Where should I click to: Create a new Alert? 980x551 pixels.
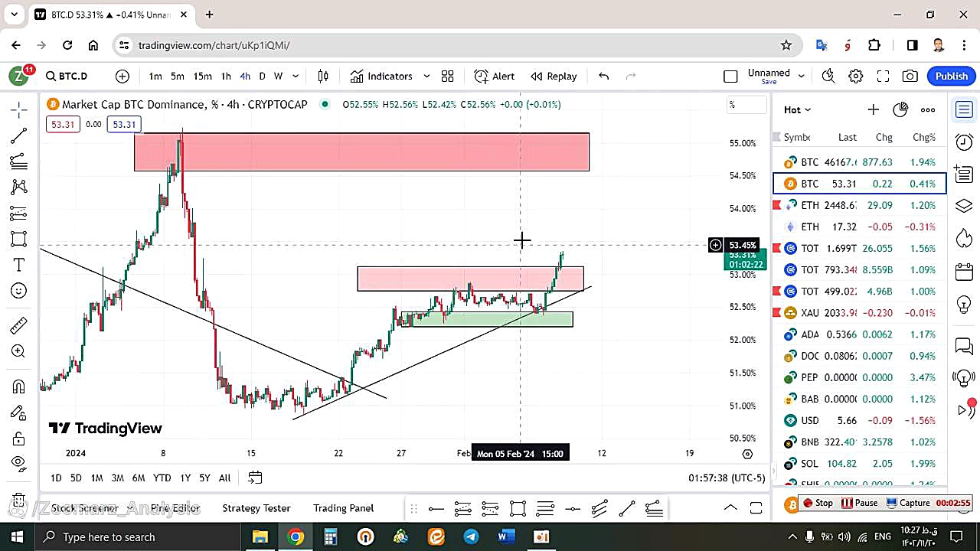(x=495, y=76)
